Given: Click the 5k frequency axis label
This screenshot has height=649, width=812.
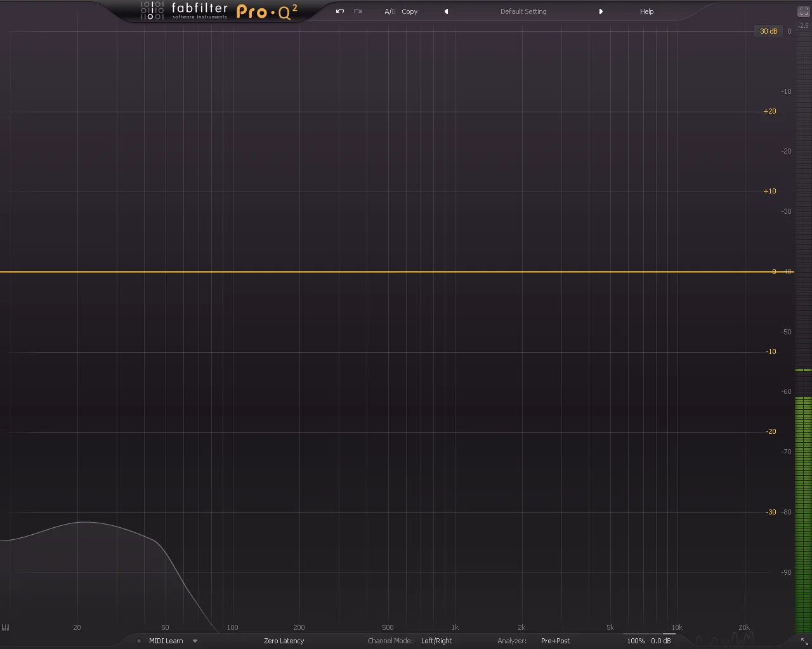Looking at the screenshot, I should (x=610, y=627).
